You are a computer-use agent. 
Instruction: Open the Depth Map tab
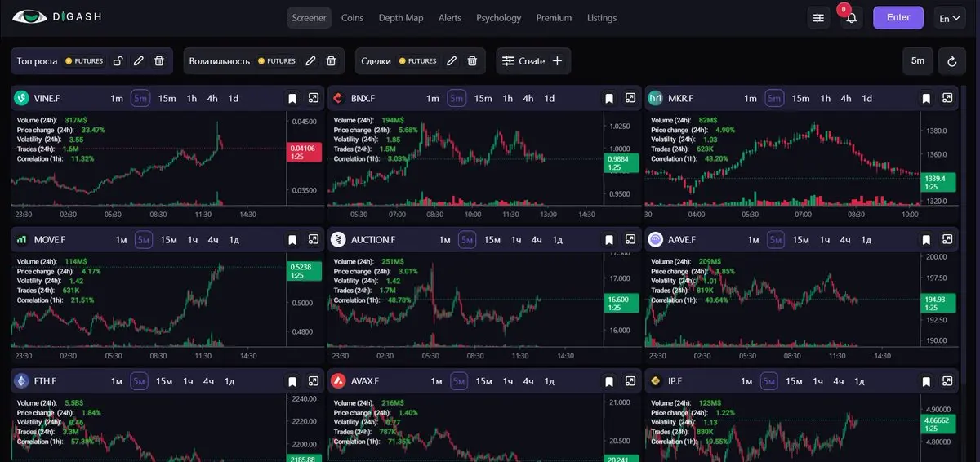click(401, 18)
